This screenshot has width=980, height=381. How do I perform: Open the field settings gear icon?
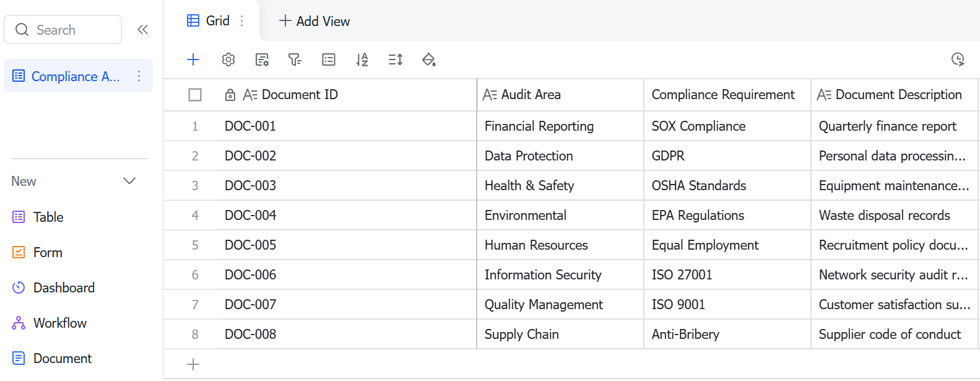(x=228, y=59)
